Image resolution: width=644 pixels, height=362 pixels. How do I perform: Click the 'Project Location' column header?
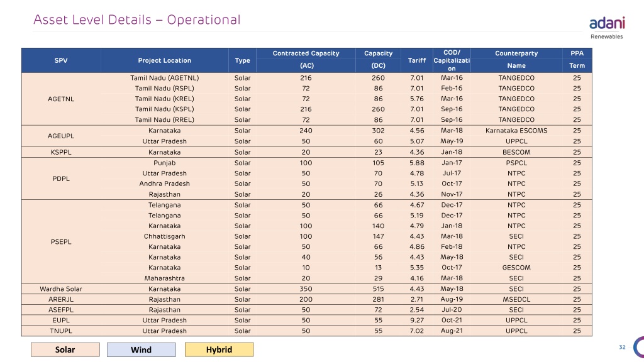click(164, 60)
